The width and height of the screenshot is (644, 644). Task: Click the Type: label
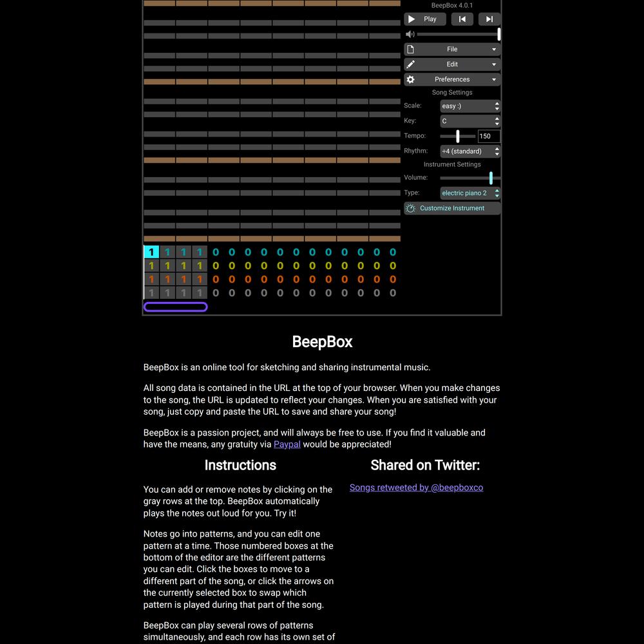[x=412, y=193]
